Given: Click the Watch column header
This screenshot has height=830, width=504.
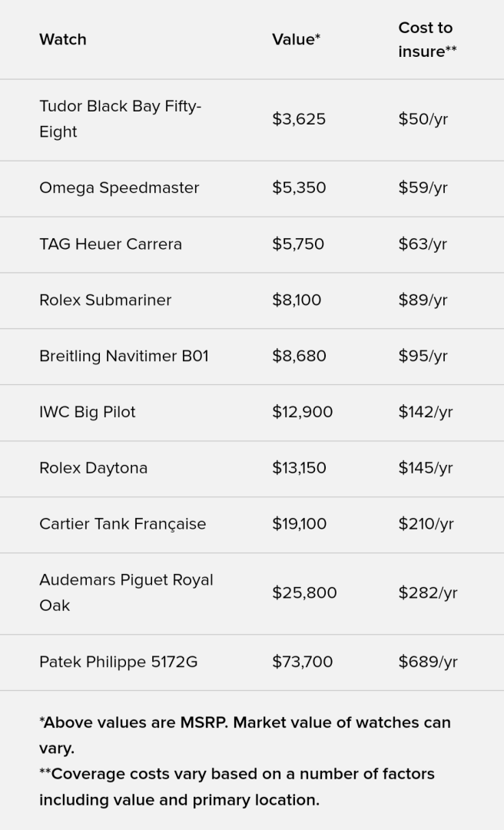Looking at the screenshot, I should [62, 40].
